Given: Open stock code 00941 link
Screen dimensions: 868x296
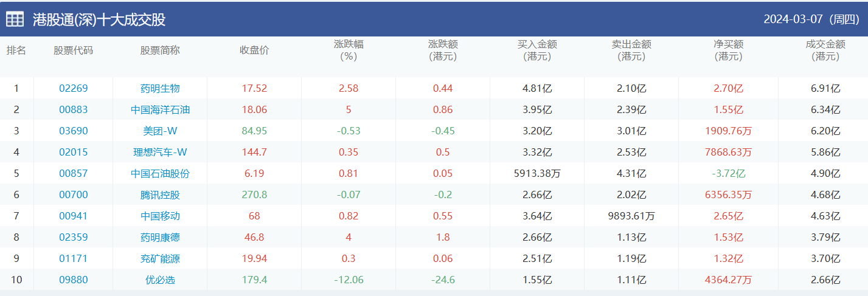Looking at the screenshot, I should (74, 216).
